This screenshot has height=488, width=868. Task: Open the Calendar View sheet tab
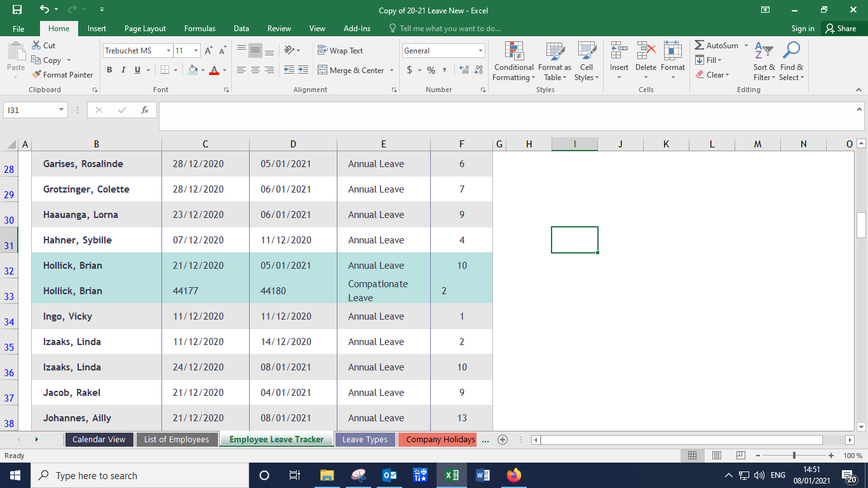click(99, 439)
